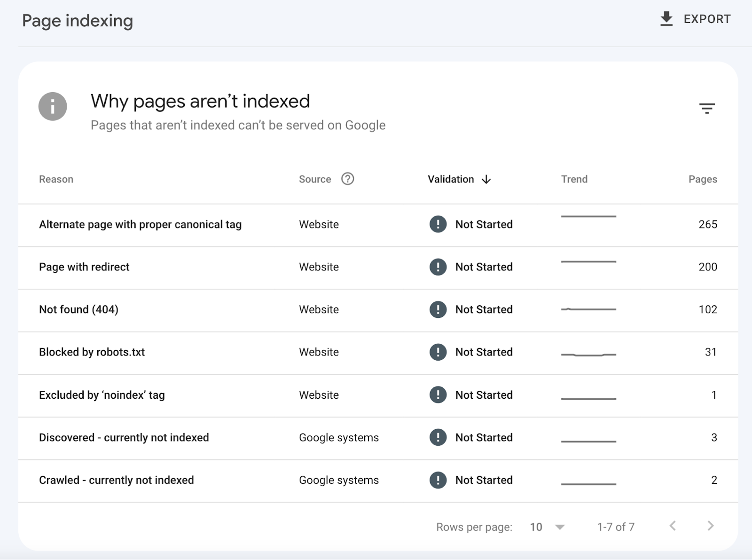Click Not Started status on the Discovered row

tap(483, 437)
